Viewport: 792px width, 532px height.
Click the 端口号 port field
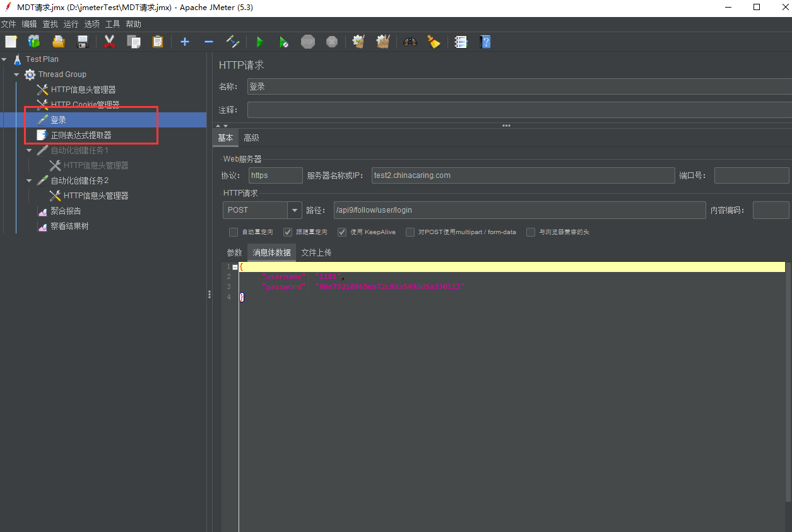point(752,175)
